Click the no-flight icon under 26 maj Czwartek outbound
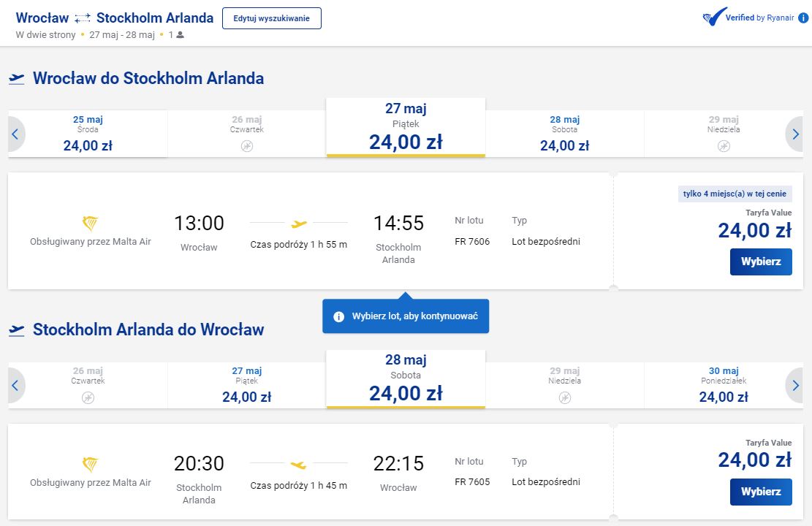This screenshot has height=526, width=812. tap(247, 147)
